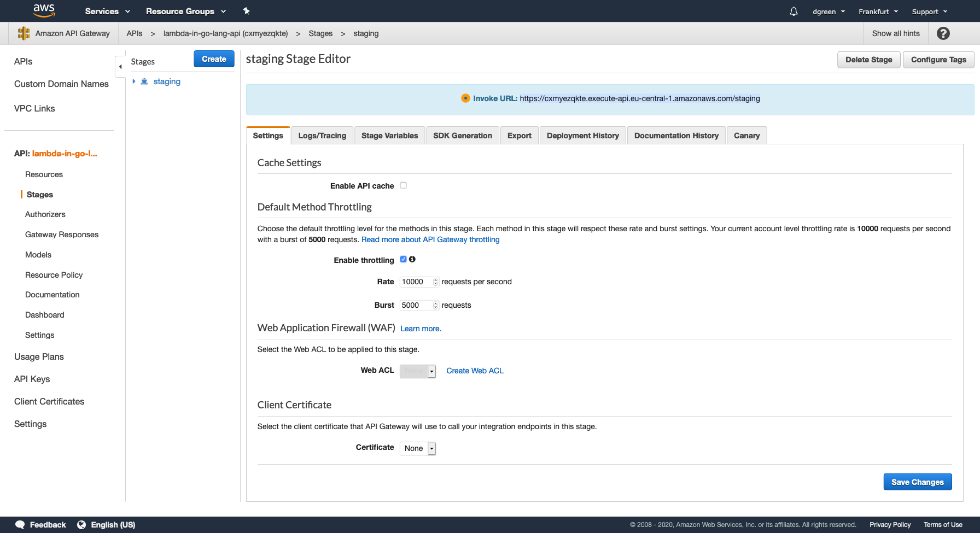
Task: Click the staging stage icon in tree
Action: 144,81
